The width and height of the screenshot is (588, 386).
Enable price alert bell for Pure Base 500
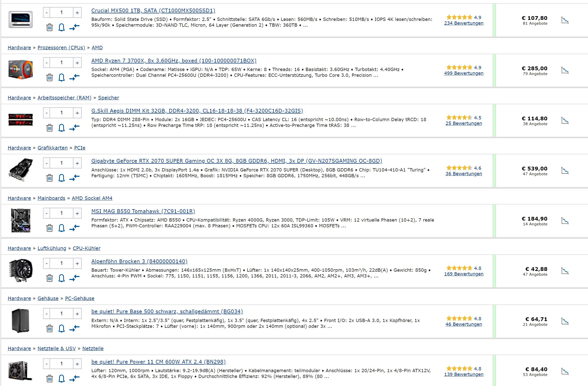pos(62,328)
